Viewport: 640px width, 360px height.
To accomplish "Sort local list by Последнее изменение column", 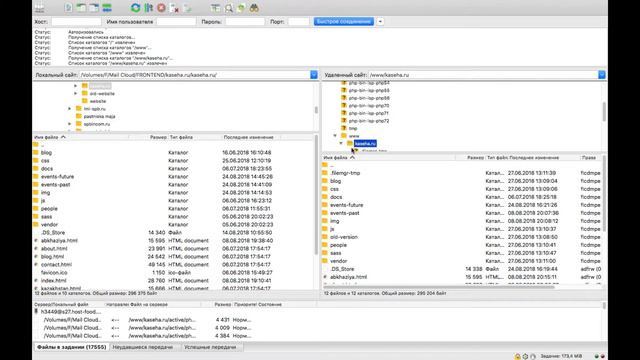I will pos(249,137).
